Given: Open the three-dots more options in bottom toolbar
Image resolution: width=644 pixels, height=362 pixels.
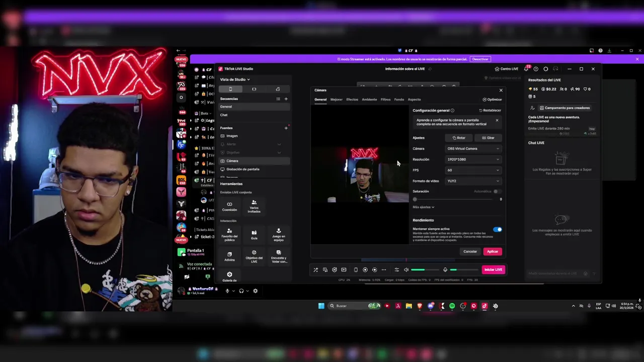Looking at the screenshot, I should click(x=383, y=270).
